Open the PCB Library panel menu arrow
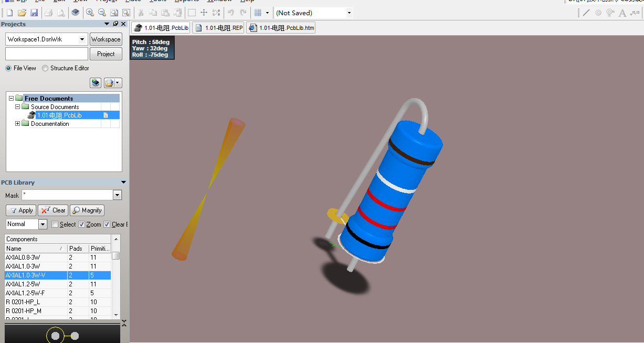Image resolution: width=644 pixels, height=343 pixels. coord(123,183)
